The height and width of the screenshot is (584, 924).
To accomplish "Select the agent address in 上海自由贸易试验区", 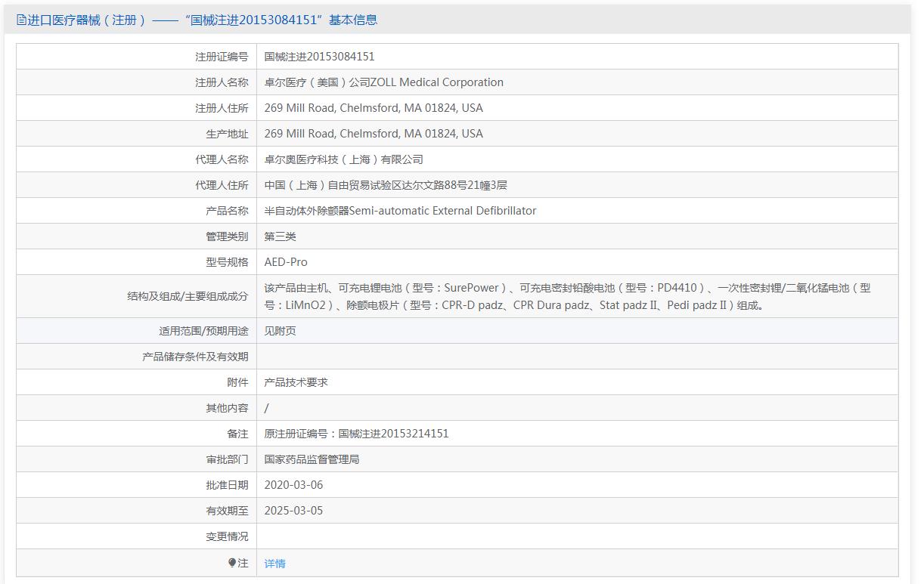I will tap(386, 185).
